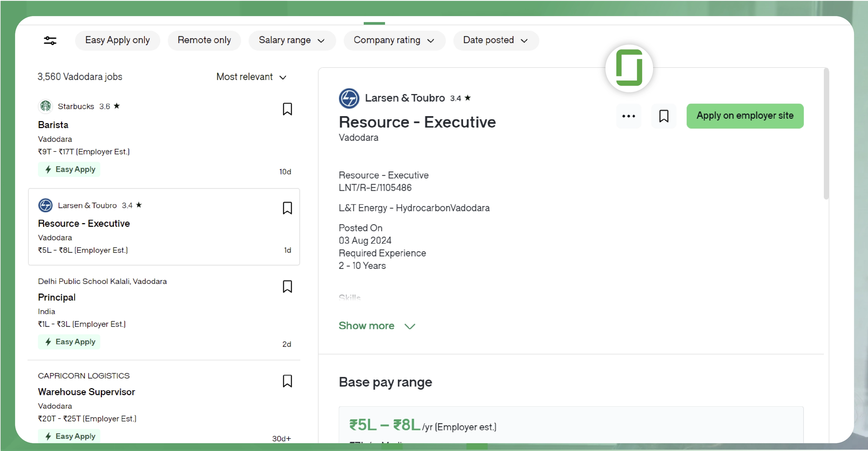This screenshot has height=451, width=868.
Task: Click Show more to expand job details
Action: click(x=377, y=325)
